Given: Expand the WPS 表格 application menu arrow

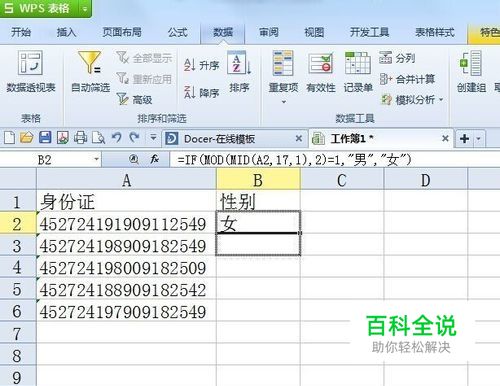Looking at the screenshot, I should pyautogui.click(x=85, y=9).
